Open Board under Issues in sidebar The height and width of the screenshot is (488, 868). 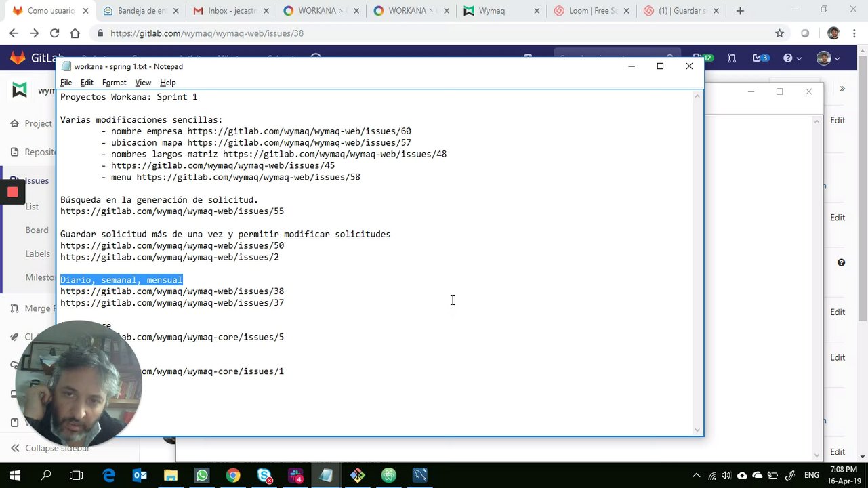pos(37,230)
